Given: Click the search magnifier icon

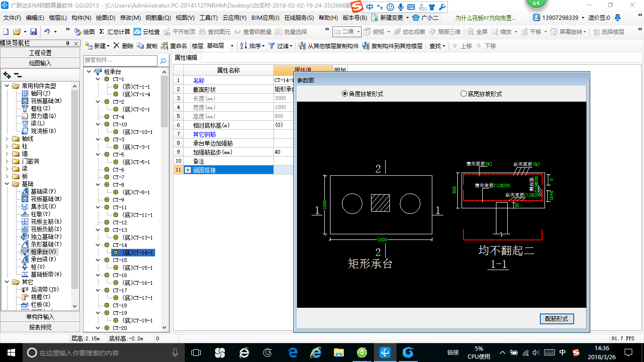Looking at the screenshot, I should [163, 61].
